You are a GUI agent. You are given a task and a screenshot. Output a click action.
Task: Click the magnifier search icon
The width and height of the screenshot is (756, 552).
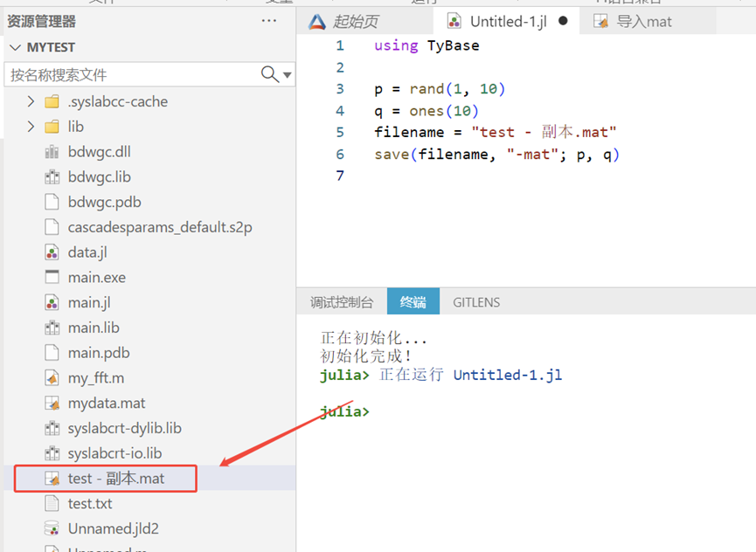click(269, 74)
